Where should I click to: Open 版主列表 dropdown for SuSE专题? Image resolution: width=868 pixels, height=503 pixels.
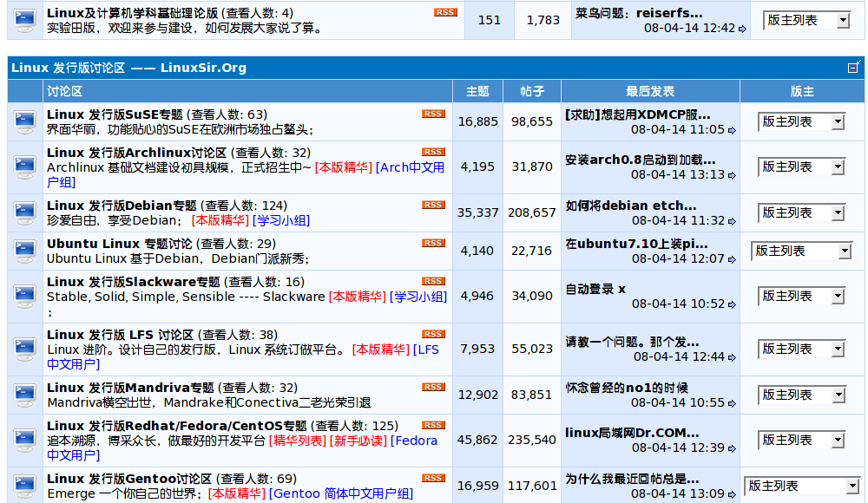(801, 121)
